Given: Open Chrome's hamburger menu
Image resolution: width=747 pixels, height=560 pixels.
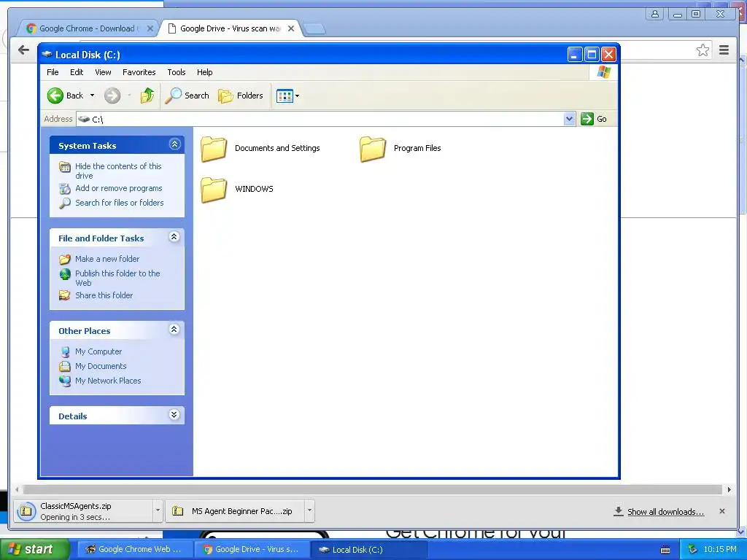Looking at the screenshot, I should coord(724,50).
